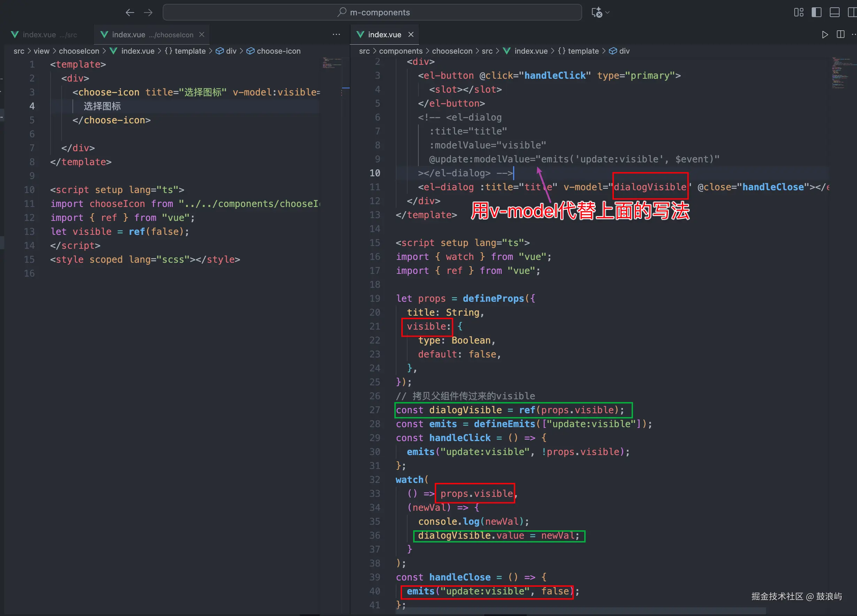Toggle the bottom panel visibility

coord(834,13)
